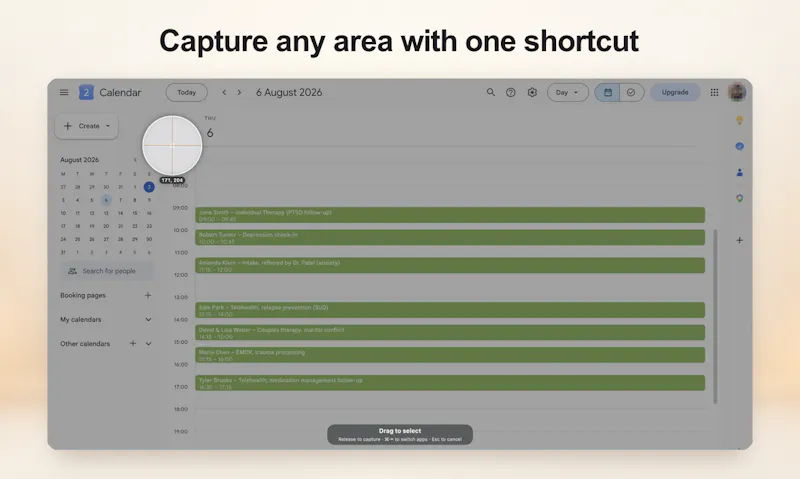800x479 pixels.
Task: Open the account profile avatar
Action: tap(737, 92)
